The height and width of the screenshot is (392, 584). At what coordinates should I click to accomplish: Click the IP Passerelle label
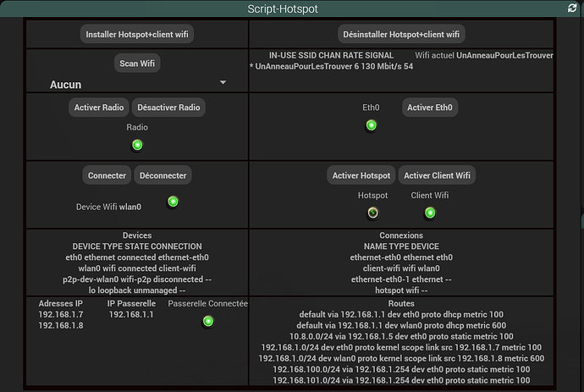(x=131, y=304)
